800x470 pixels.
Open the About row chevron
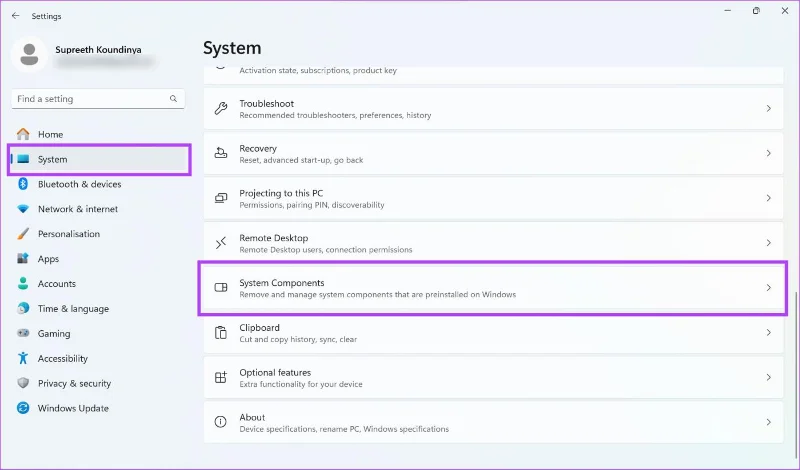[768, 422]
